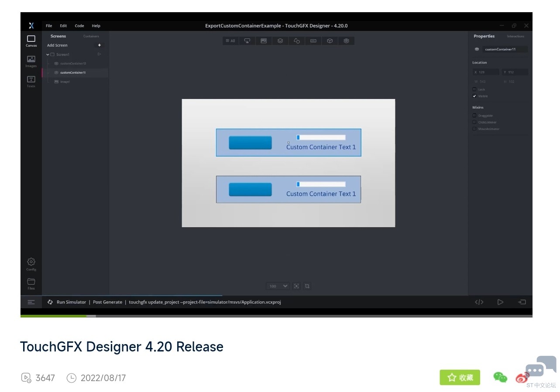Select customContainer11 in the tree
This screenshot has width=560, height=392.
pyautogui.click(x=75, y=72)
